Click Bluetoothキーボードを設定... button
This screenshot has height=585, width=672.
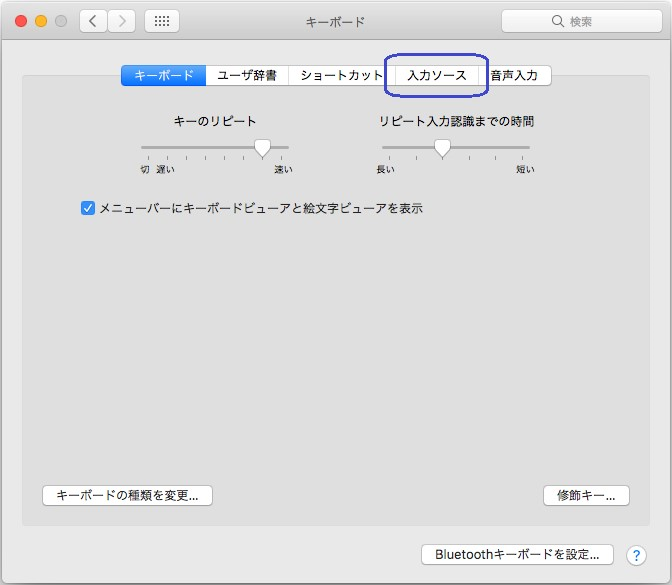(x=517, y=554)
